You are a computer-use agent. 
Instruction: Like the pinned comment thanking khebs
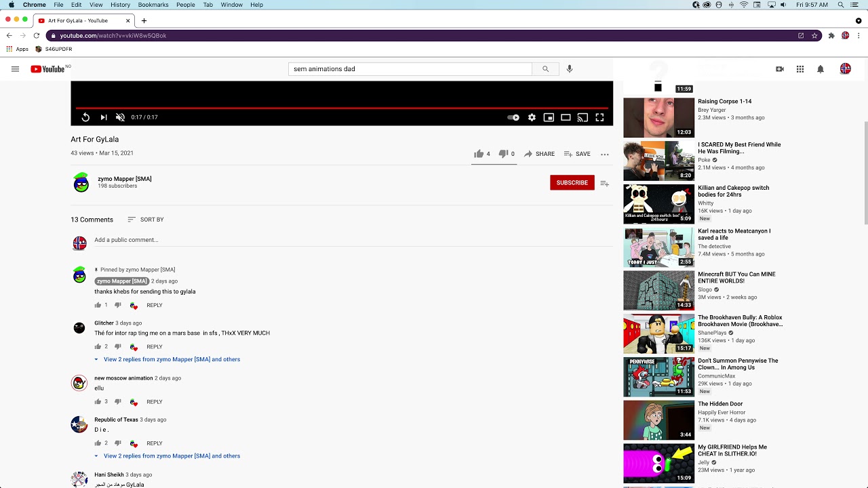pyautogui.click(x=98, y=305)
